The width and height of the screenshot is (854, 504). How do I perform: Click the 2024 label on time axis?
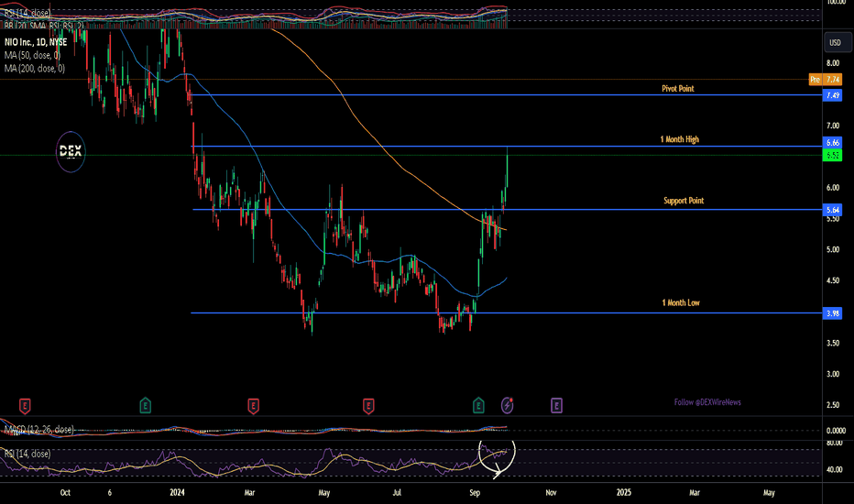click(177, 493)
